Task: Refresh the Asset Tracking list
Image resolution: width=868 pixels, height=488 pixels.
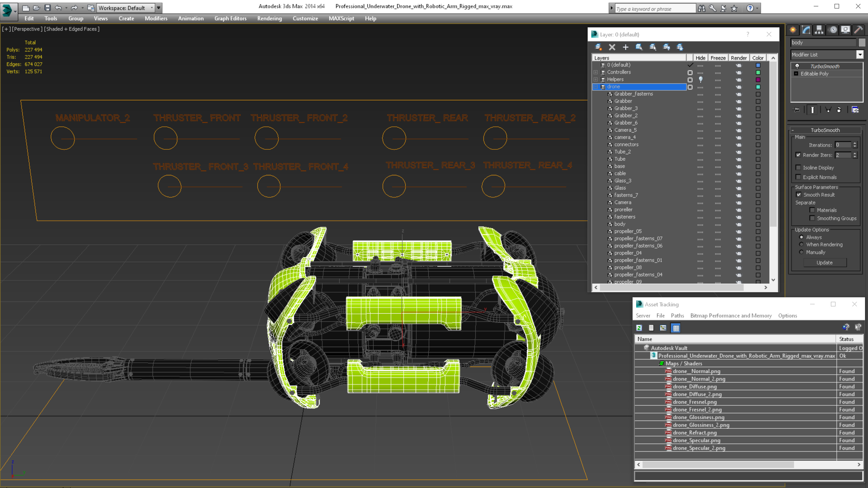Action: point(639,328)
